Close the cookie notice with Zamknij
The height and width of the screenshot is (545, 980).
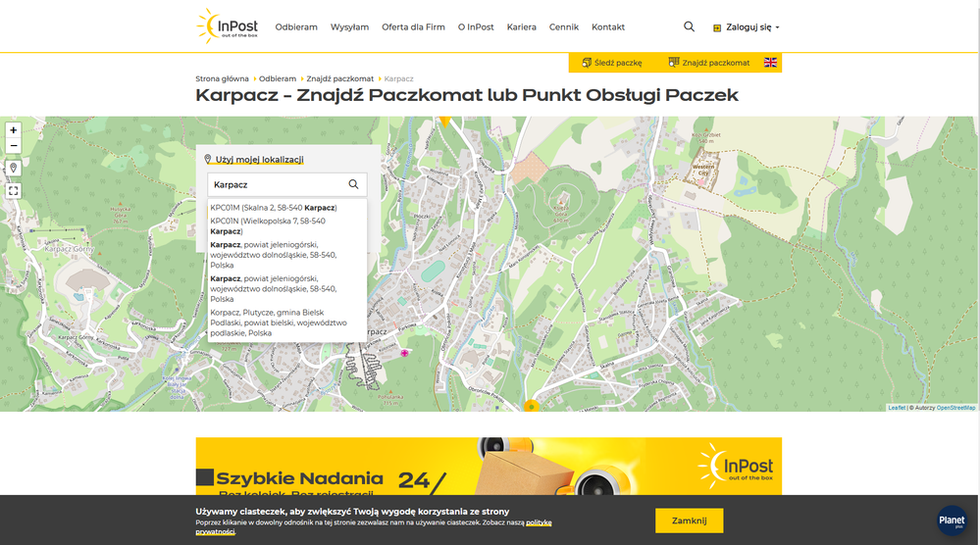click(689, 520)
